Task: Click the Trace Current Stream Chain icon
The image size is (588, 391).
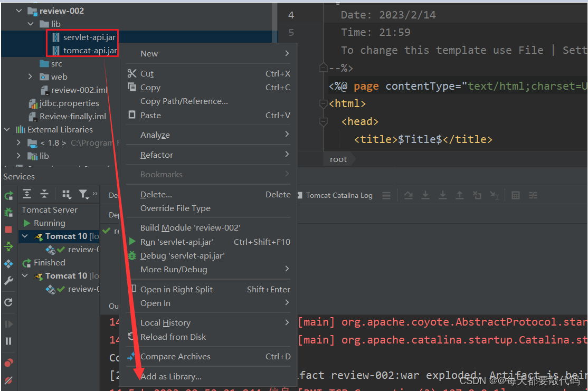Action: click(x=533, y=195)
